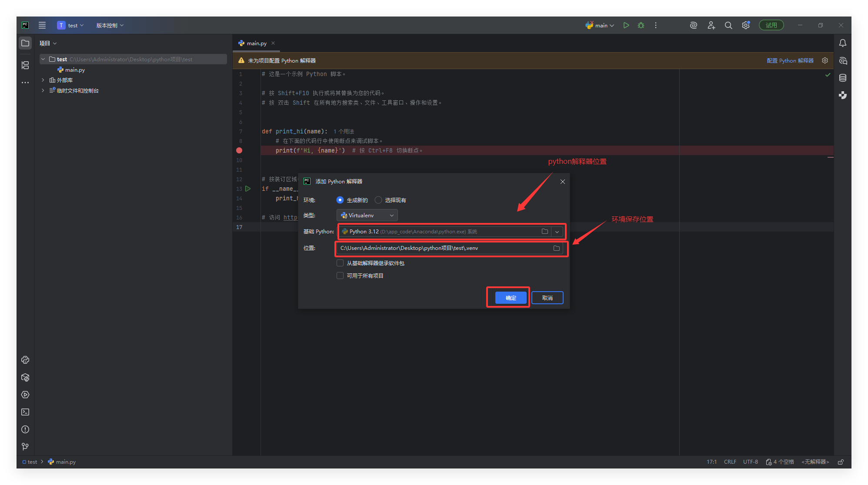The width and height of the screenshot is (868, 485).
Task: Open the Terminal tool window
Action: [25, 412]
